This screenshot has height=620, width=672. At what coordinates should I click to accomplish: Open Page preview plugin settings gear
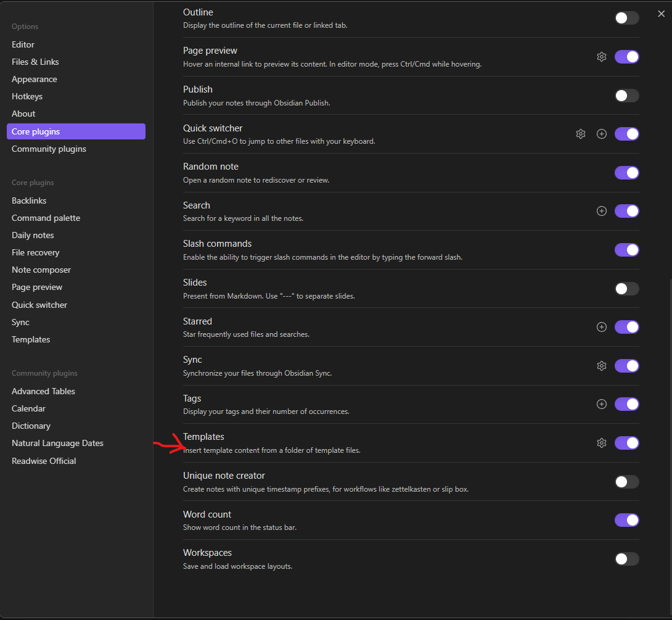[601, 57]
